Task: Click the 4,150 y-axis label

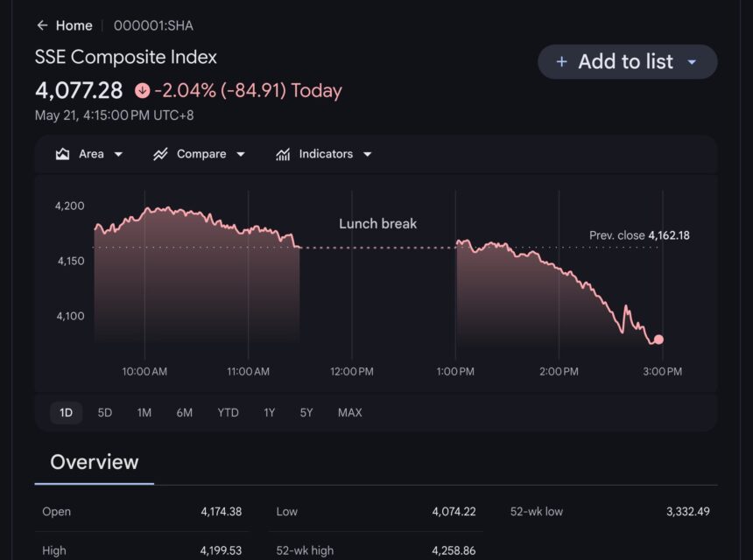Action: [71, 261]
